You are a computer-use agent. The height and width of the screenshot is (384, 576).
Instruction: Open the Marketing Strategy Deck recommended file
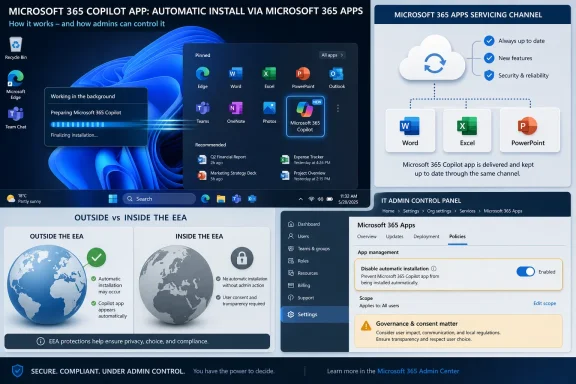227,176
